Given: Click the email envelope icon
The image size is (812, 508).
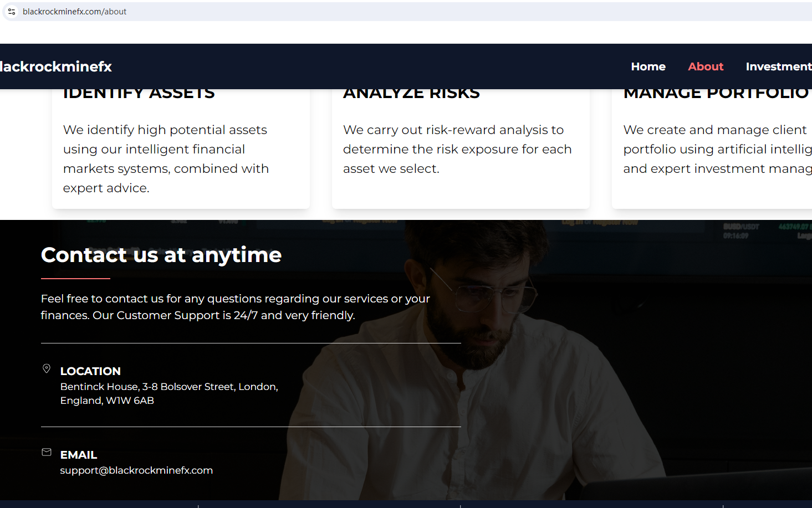Looking at the screenshot, I should coord(47,453).
